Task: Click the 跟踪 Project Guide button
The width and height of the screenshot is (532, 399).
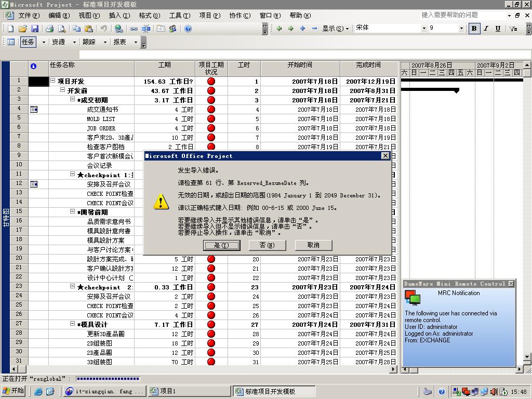Action: click(x=89, y=42)
